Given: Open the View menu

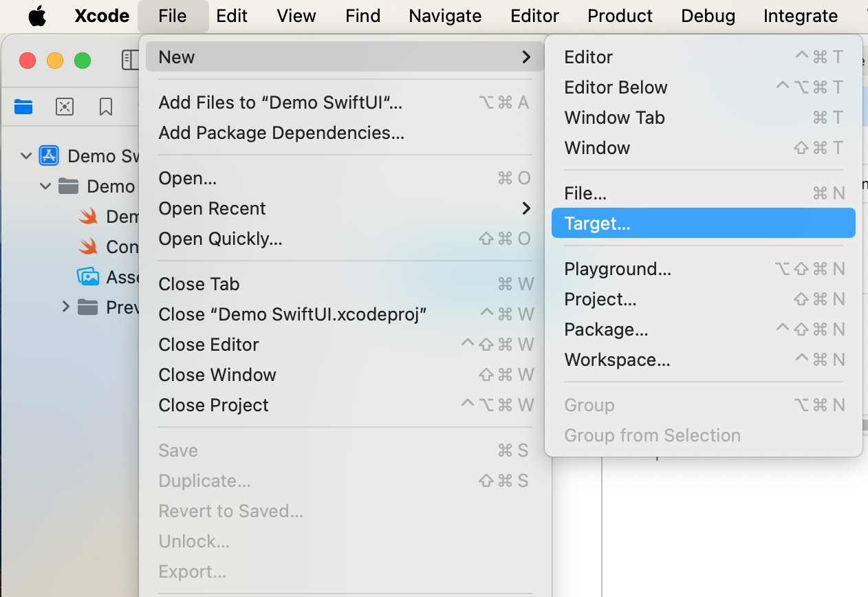Looking at the screenshot, I should (x=296, y=16).
